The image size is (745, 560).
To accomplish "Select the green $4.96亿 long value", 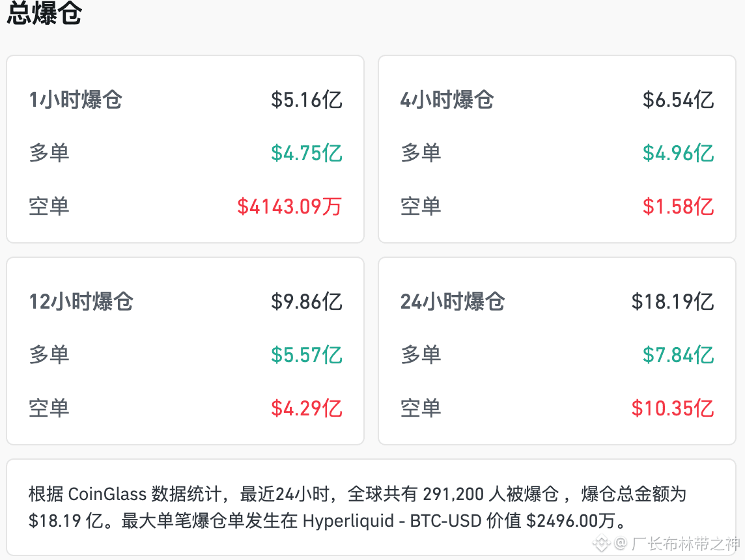I will coord(678,153).
